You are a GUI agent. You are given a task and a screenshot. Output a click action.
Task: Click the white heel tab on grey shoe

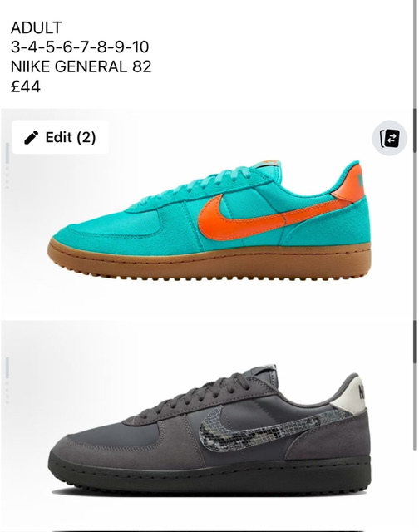pos(349,396)
